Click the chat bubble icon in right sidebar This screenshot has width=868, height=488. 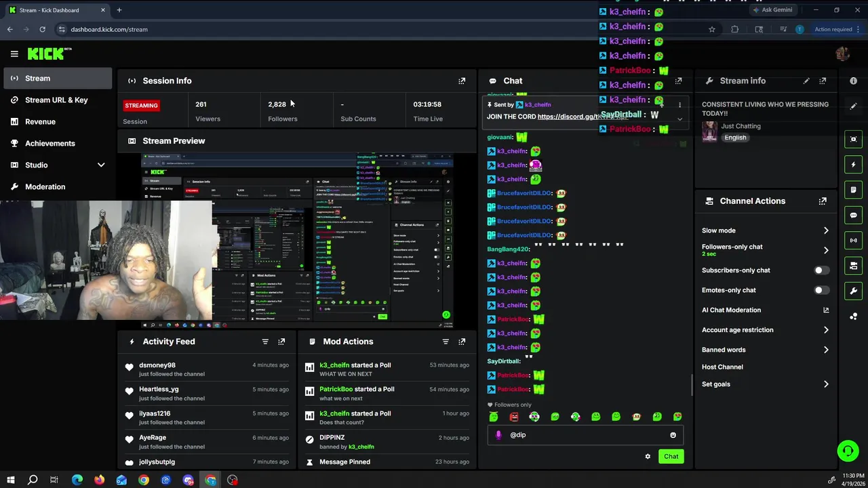coord(853,215)
